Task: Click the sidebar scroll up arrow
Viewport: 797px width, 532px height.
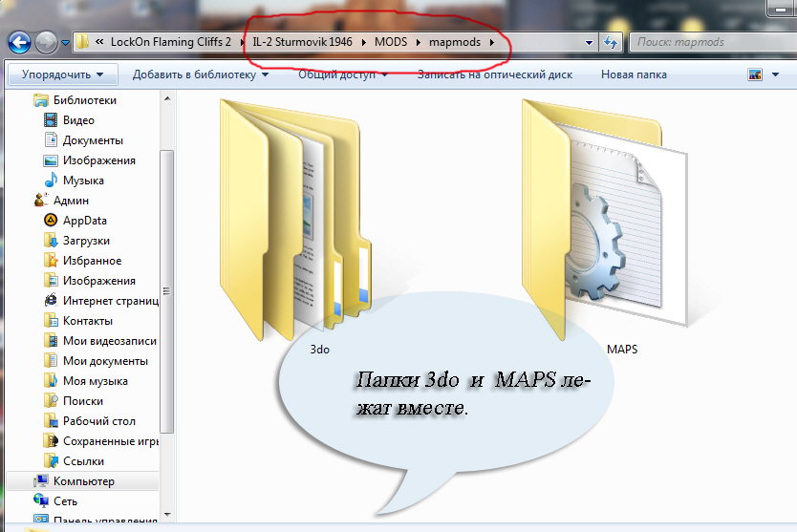Action: click(x=167, y=98)
